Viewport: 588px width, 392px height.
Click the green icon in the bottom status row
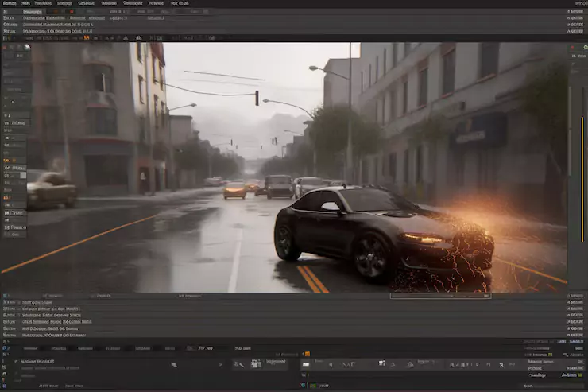click(x=313, y=386)
